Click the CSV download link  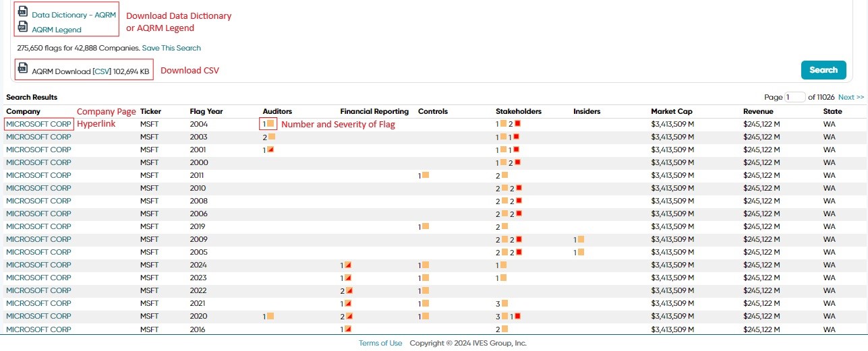101,71
